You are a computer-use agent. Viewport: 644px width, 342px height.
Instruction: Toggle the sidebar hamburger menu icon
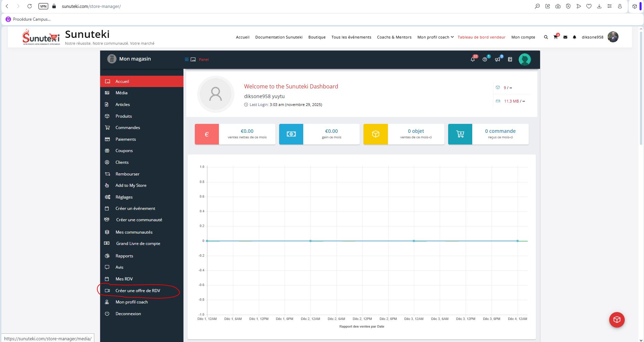pos(187,60)
